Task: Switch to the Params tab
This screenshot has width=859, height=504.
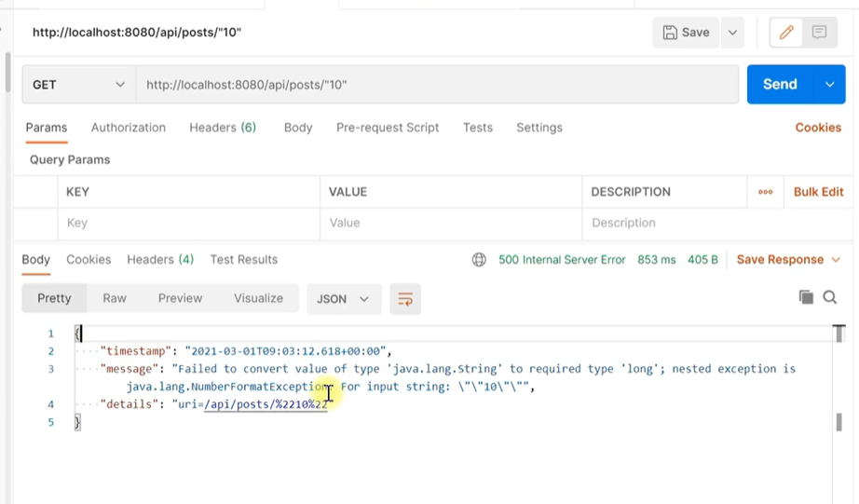Action: 47,128
